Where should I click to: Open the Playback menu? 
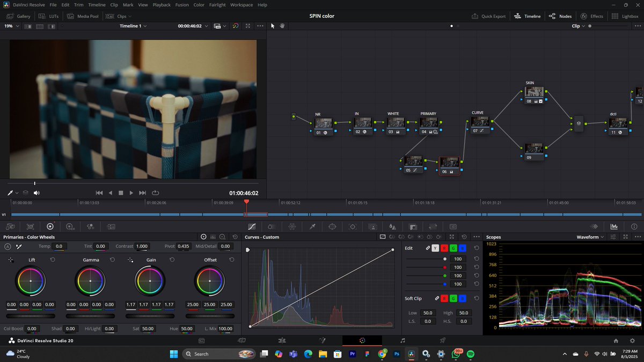161,4
